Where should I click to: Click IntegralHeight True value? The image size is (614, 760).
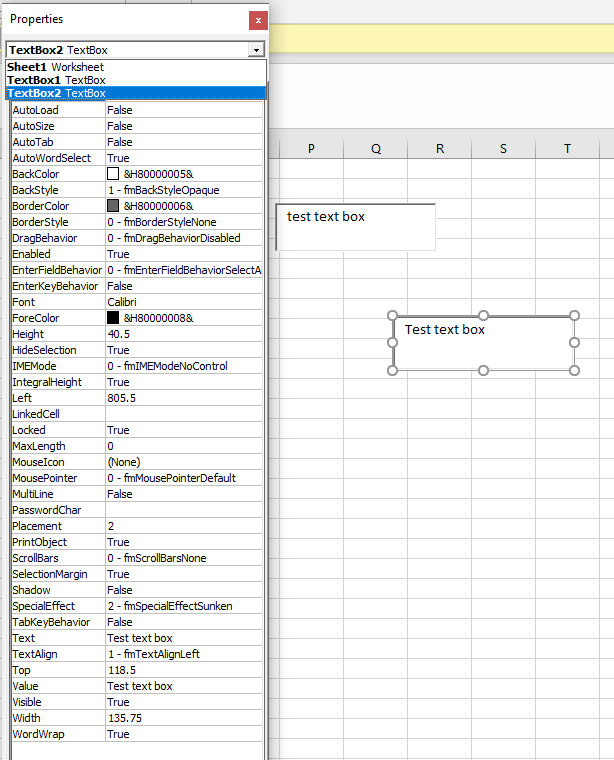(x=184, y=382)
